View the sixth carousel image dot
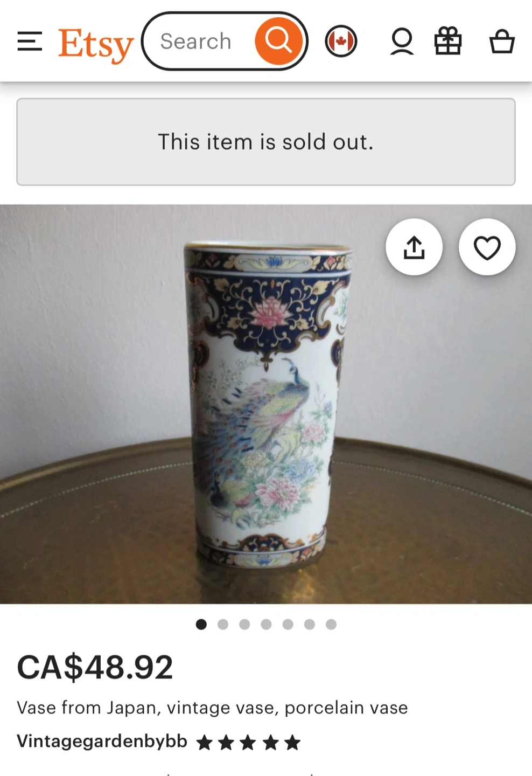The width and height of the screenshot is (532, 776). (310, 624)
